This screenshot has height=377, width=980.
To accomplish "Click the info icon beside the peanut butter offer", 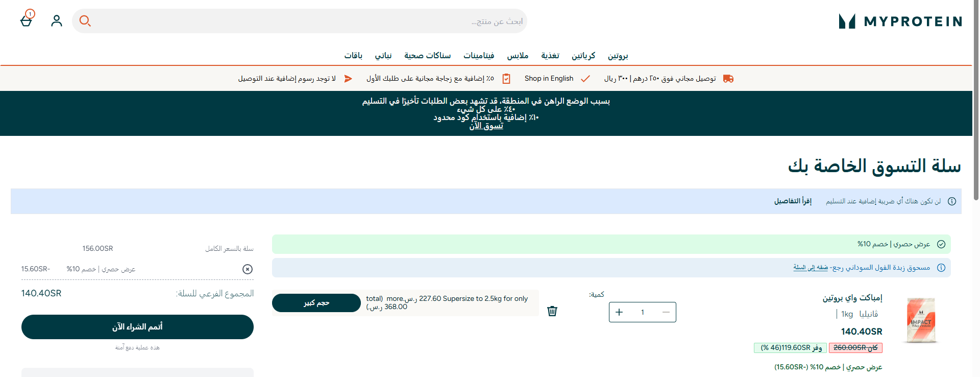I will [941, 268].
